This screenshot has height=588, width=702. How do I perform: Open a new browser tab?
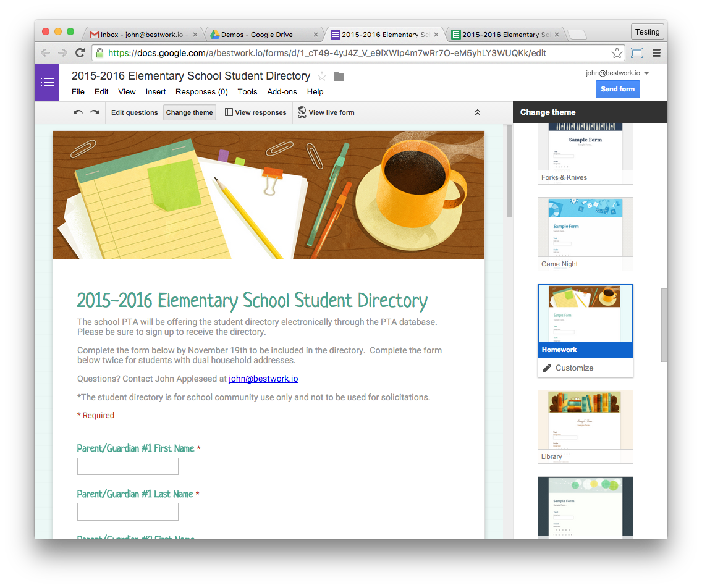(x=577, y=35)
